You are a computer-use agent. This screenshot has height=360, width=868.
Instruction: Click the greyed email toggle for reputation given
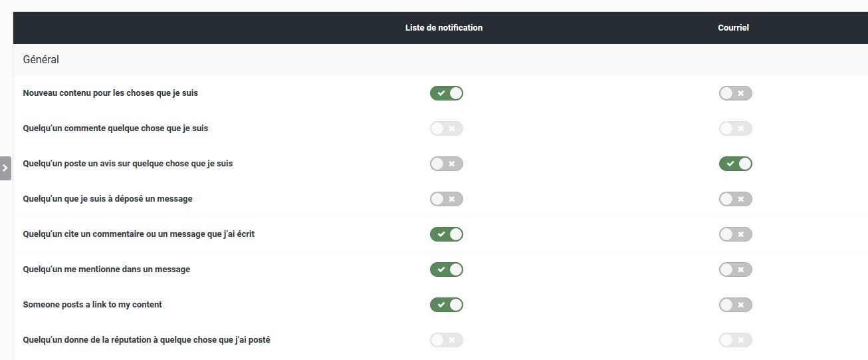pyautogui.click(x=735, y=340)
